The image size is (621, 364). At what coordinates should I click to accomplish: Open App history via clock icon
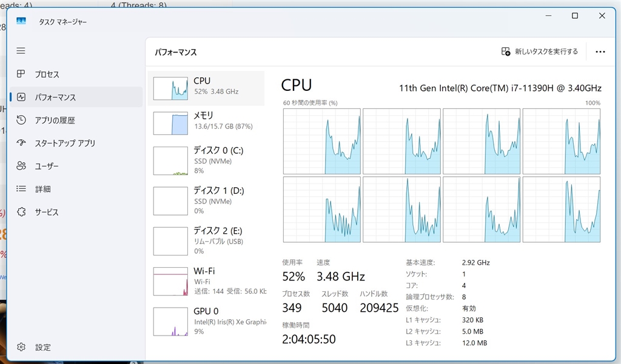(x=21, y=120)
